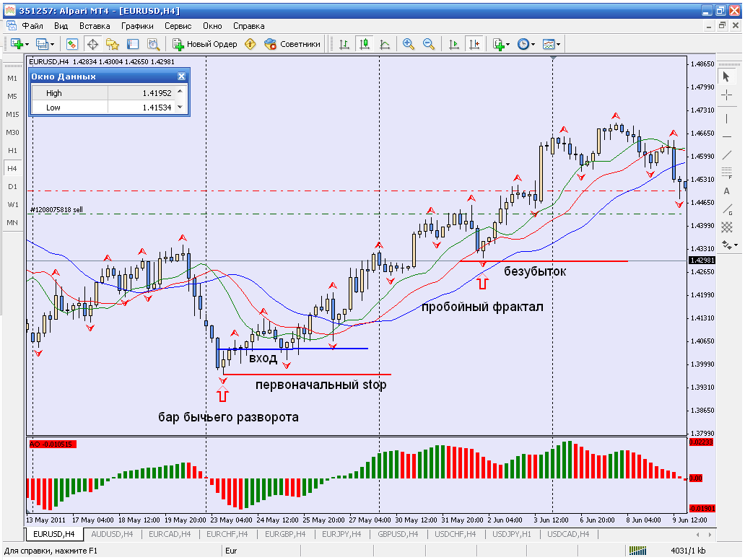Open the Сервис menu

(178, 26)
